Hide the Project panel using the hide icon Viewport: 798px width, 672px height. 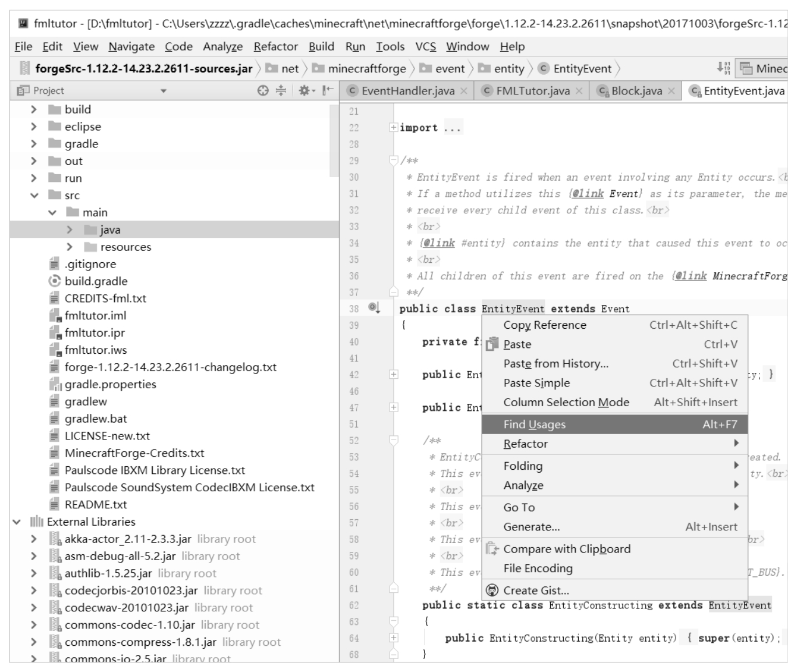pos(328,90)
